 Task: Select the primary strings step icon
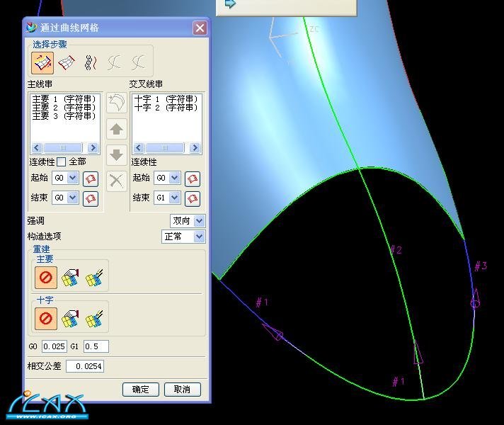[x=42, y=63]
